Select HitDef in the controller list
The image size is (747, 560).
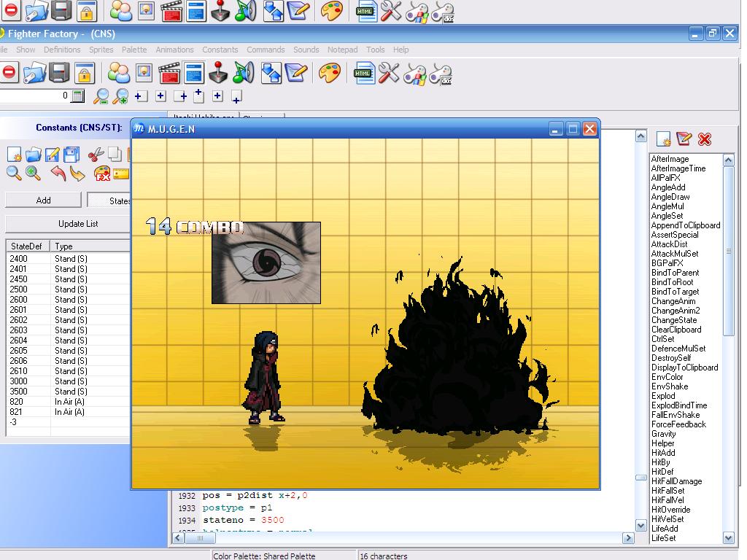662,472
